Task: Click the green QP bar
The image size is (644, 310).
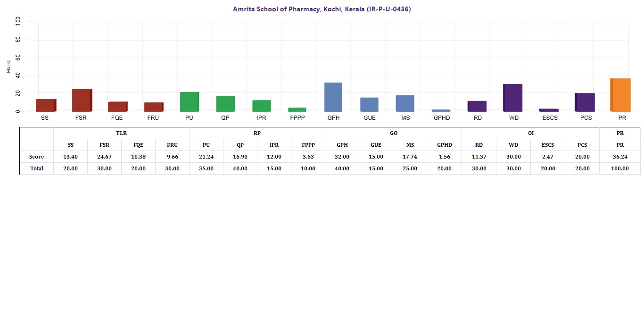Action: [x=225, y=104]
